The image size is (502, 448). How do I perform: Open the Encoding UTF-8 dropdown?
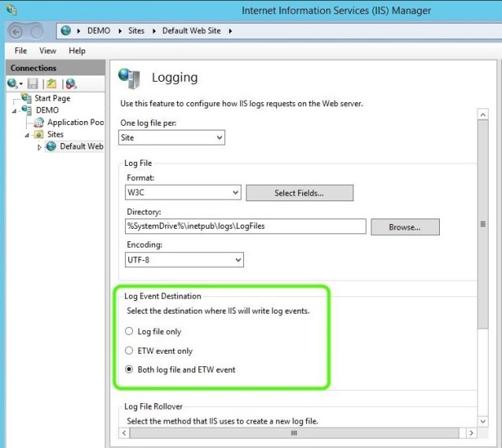pos(184,259)
